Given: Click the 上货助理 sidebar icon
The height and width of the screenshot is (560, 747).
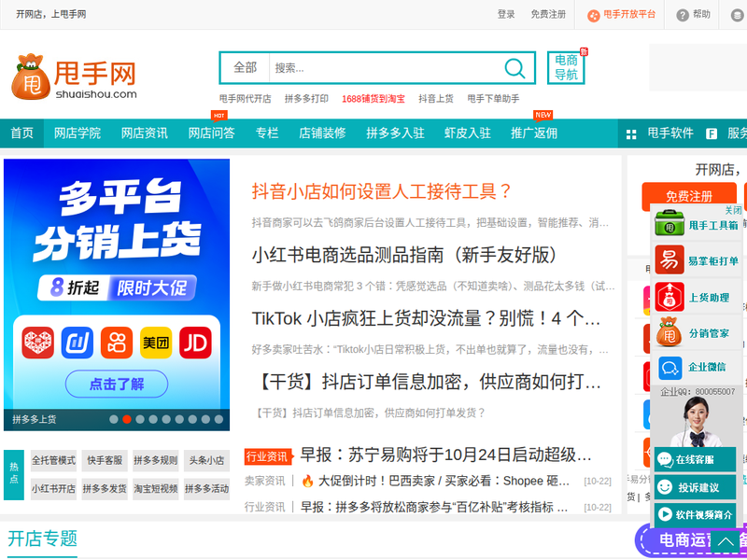Looking at the screenshot, I should (x=669, y=297).
